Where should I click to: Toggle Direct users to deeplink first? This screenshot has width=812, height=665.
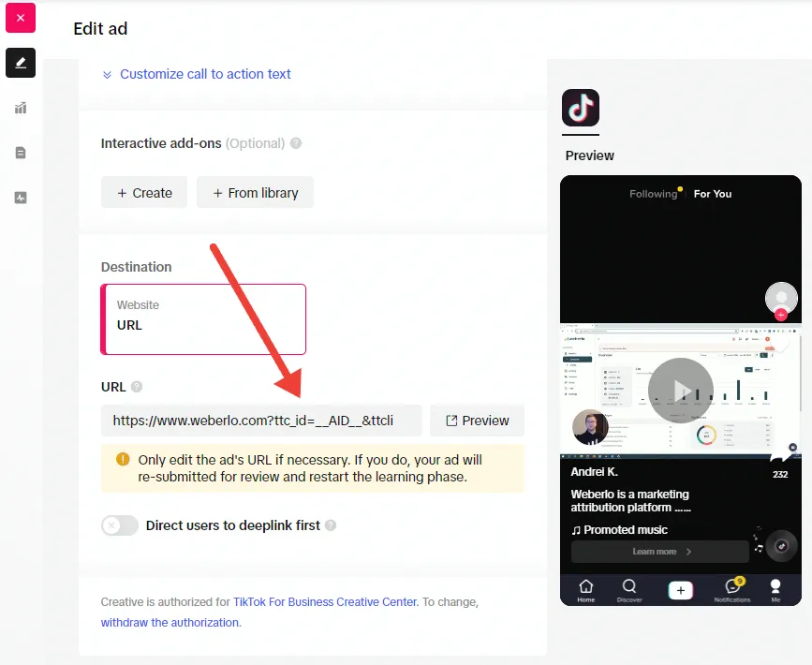120,525
